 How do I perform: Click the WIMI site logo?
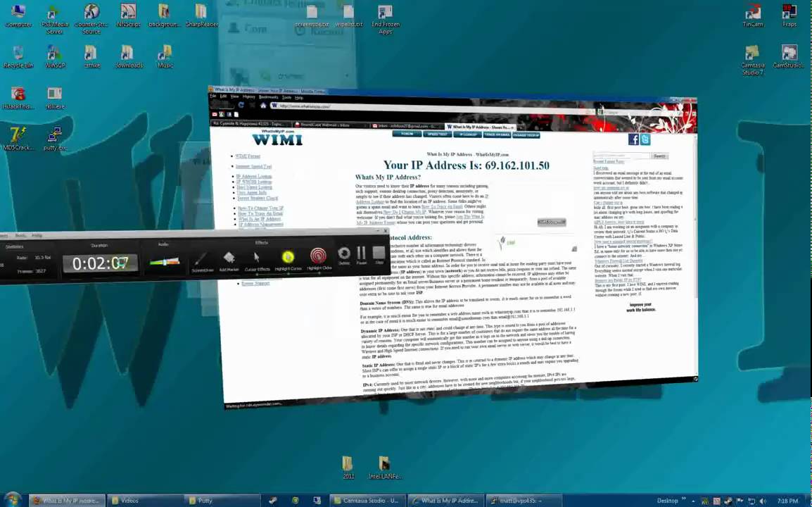pyautogui.click(x=277, y=138)
